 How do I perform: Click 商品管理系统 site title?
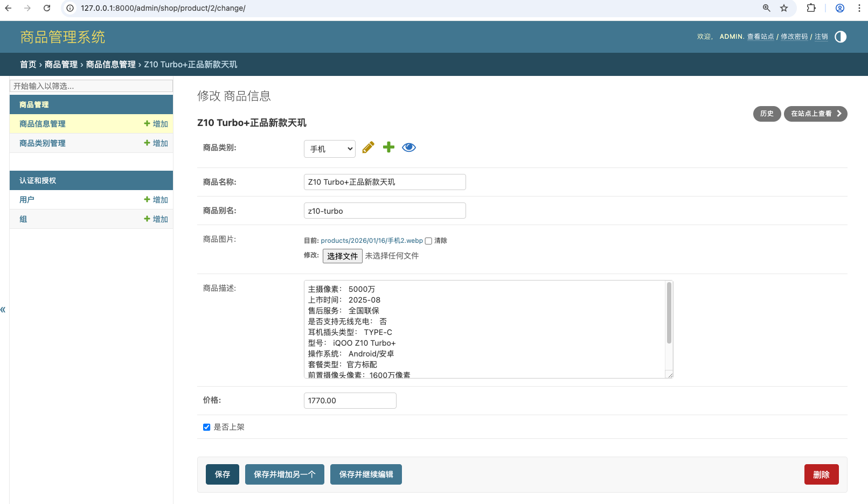(x=63, y=37)
